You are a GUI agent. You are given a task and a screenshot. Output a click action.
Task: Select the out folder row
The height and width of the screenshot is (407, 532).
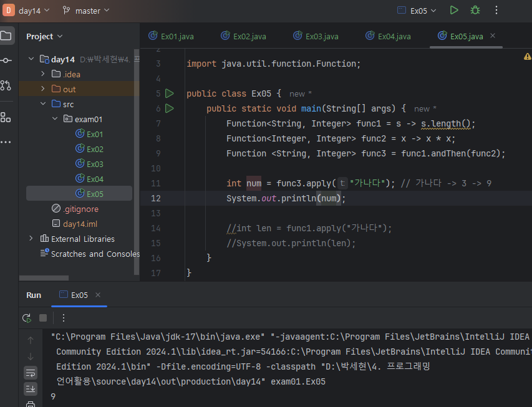click(x=79, y=89)
